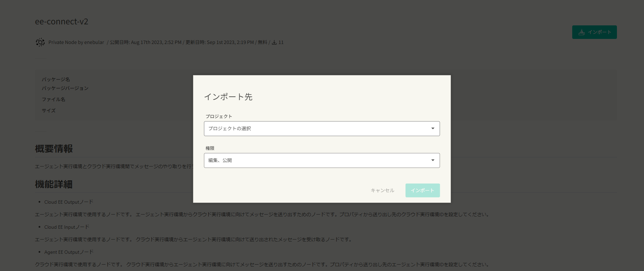Click the キャンセル button in the dialog
The image size is (644, 271).
382,190
